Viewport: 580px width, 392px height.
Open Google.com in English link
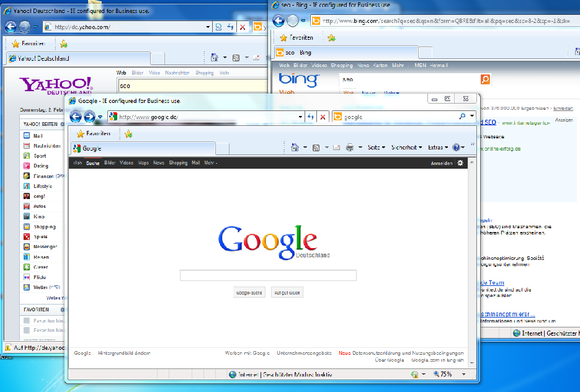coord(437,360)
